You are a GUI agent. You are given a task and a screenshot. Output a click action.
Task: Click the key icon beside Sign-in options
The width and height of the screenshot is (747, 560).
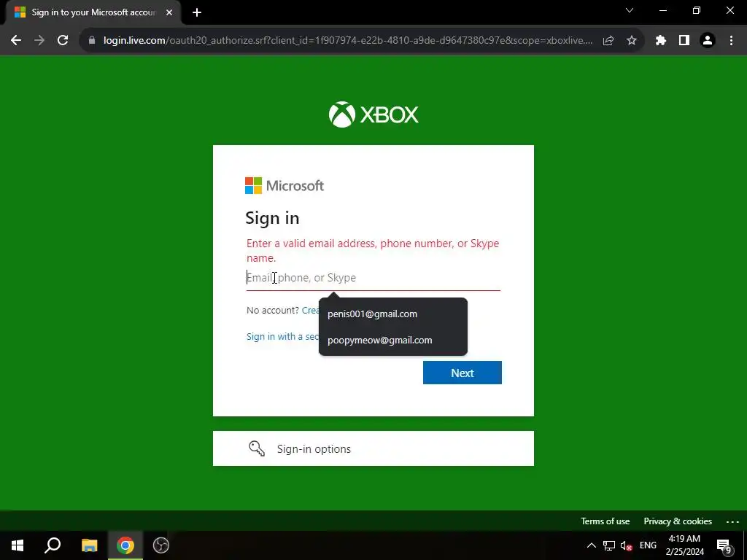257,448
